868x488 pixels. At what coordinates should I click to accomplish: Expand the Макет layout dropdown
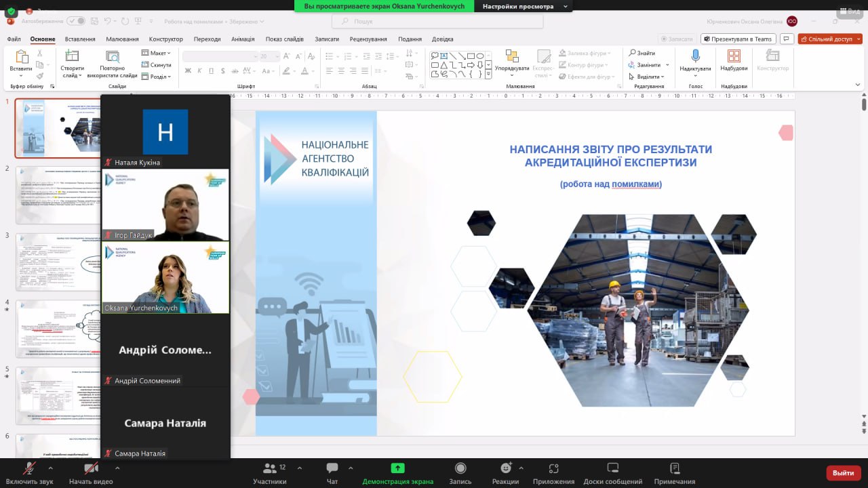tap(159, 53)
